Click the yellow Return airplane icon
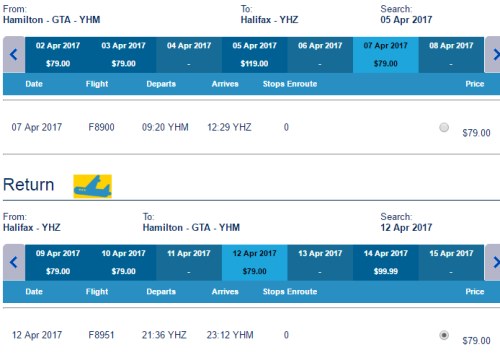 coord(93,186)
